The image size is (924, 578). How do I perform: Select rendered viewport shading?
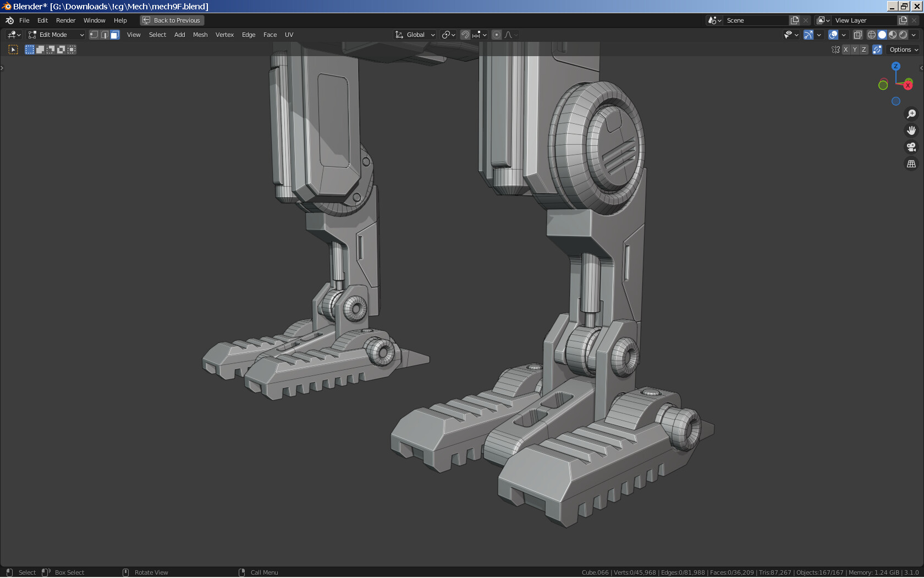(x=904, y=35)
